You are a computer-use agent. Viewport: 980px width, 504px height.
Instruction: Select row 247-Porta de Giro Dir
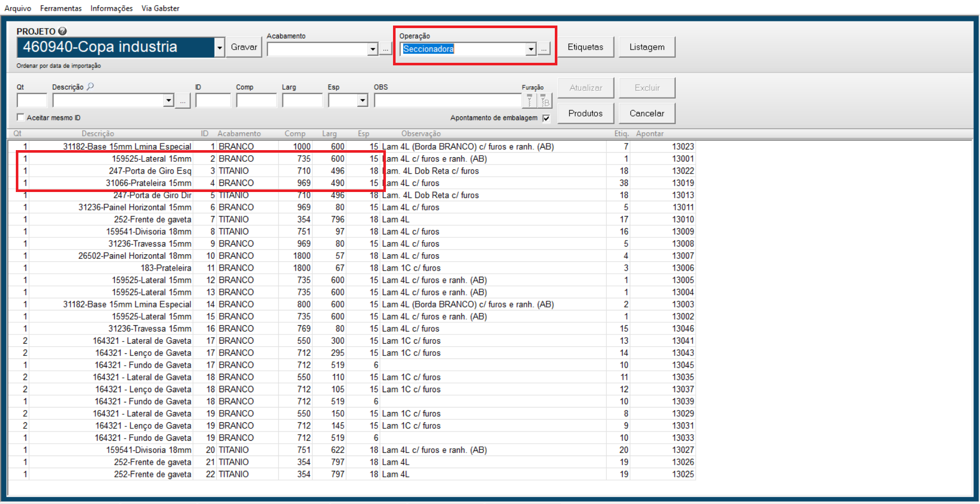coord(352,196)
